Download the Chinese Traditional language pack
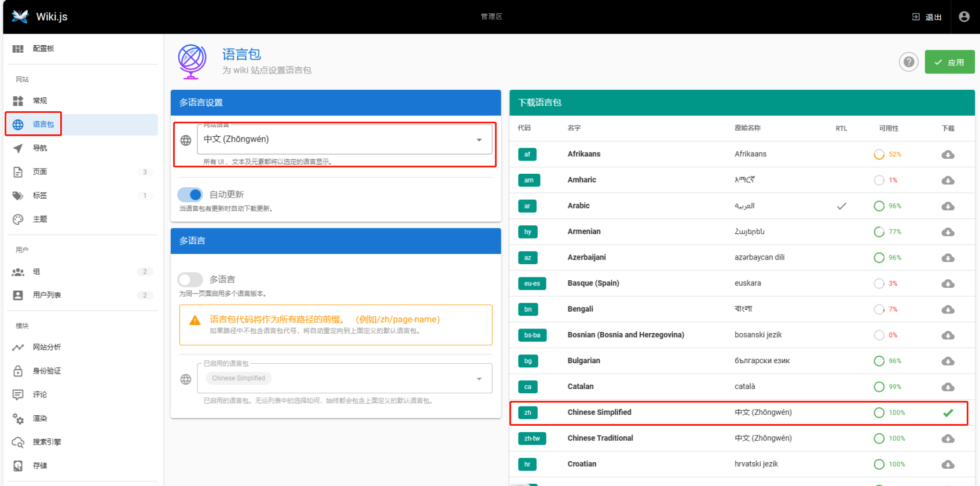This screenshot has height=486, width=980. [948, 439]
